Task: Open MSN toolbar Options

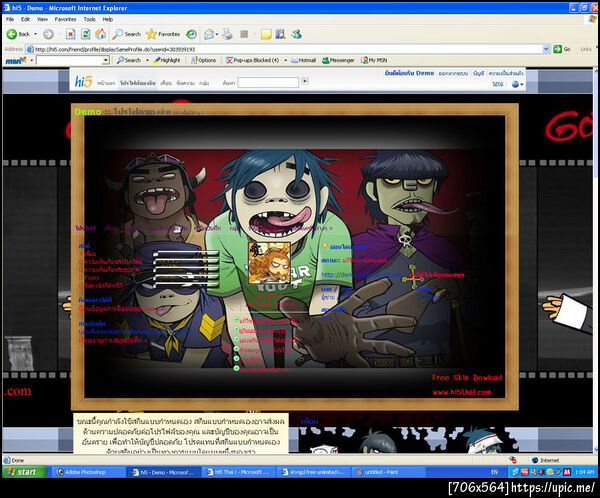Action: click(x=204, y=60)
